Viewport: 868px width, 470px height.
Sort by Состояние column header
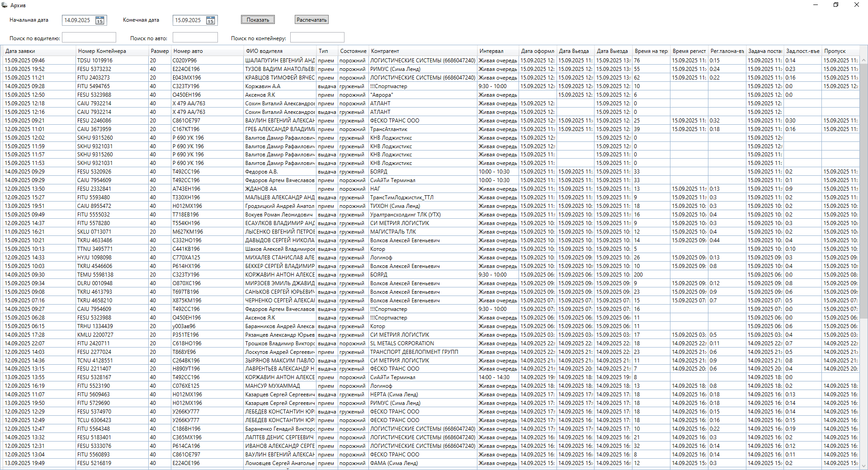click(x=353, y=51)
